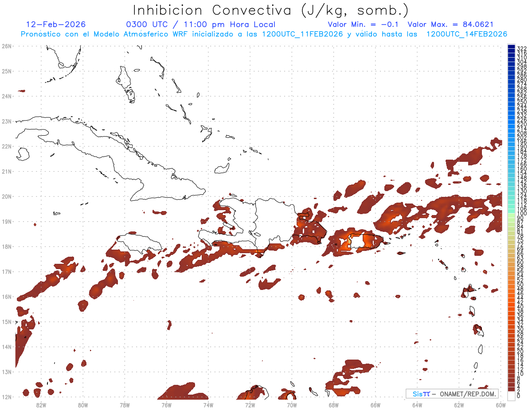Image resolution: width=532 pixels, height=411 pixels.
Task: Click the latitude label "18N"
Action: (6, 247)
